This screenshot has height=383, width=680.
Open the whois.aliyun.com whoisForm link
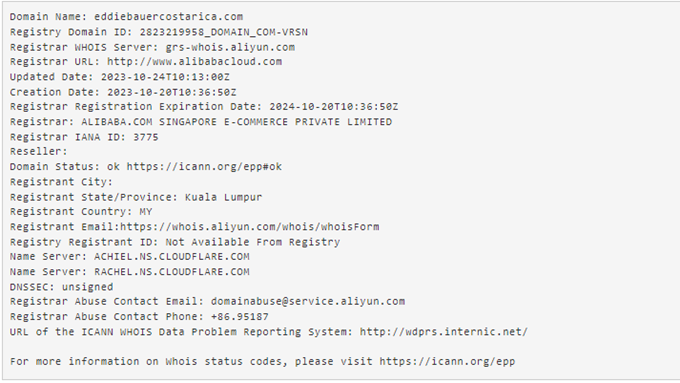(250, 227)
